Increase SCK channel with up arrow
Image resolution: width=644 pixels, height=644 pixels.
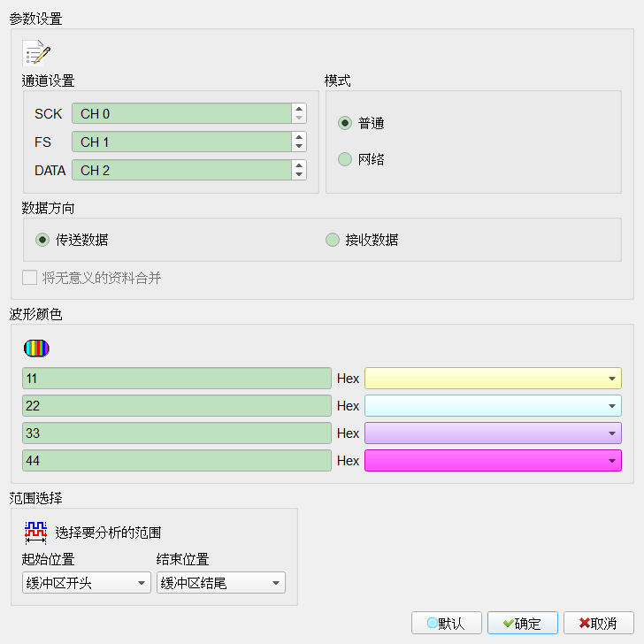click(x=299, y=109)
